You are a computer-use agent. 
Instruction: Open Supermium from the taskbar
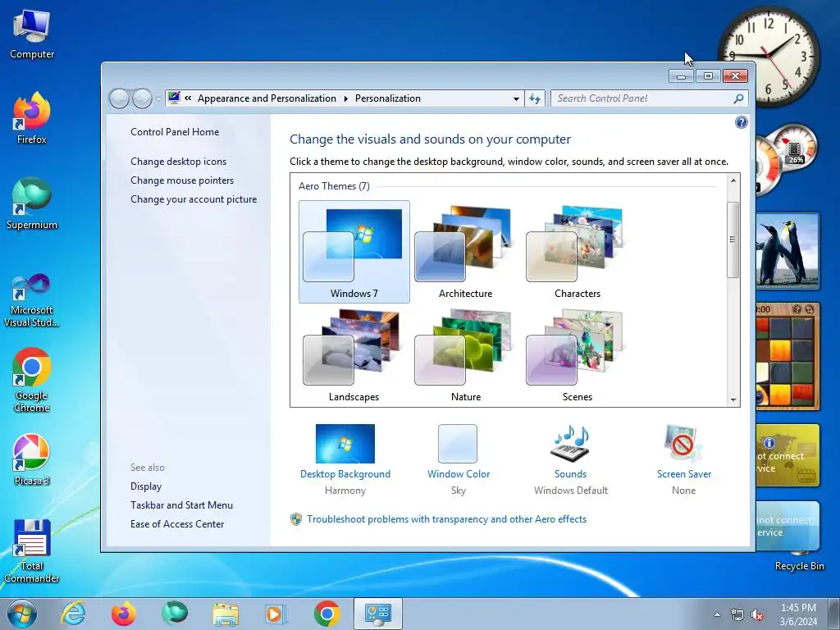click(174, 614)
